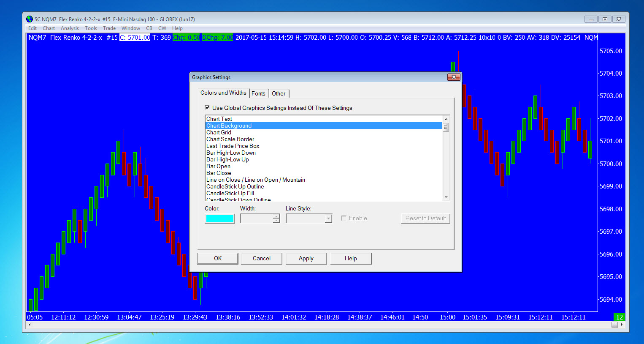The image size is (644, 344).
Task: Click the chart horizontal scrollbar right arrow
Action: pyautogui.click(x=622, y=325)
